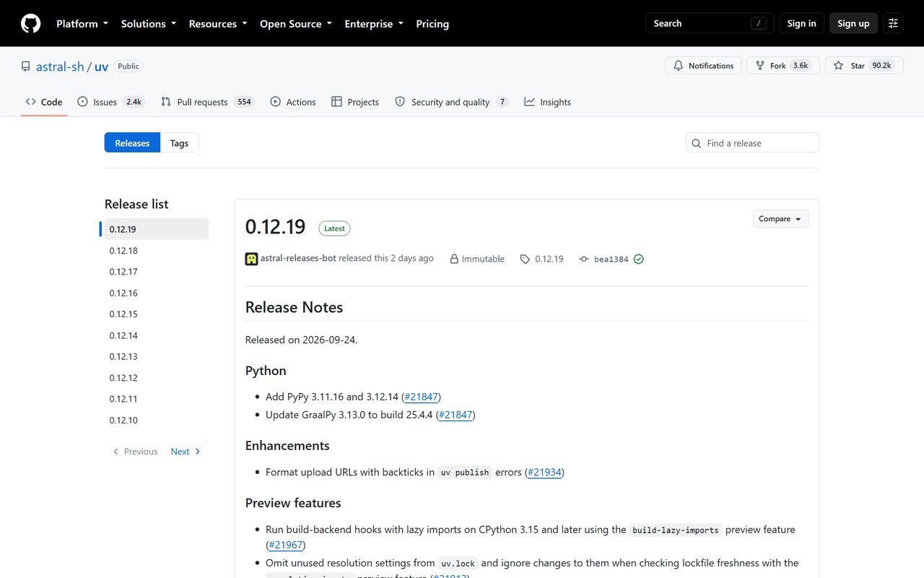The height and width of the screenshot is (578, 924).
Task: Click the lock icon beside Immutable
Action: (454, 259)
